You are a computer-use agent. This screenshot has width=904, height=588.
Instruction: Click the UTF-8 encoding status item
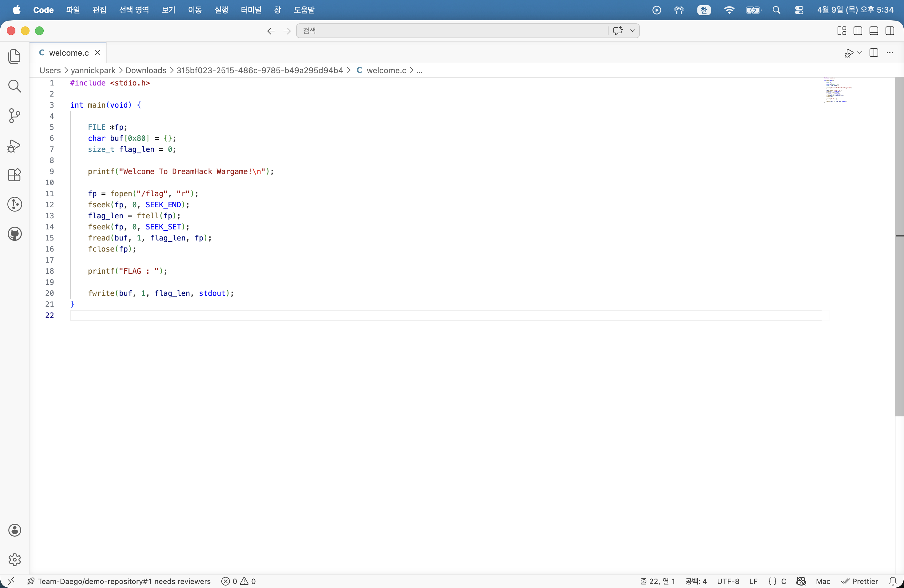728,581
